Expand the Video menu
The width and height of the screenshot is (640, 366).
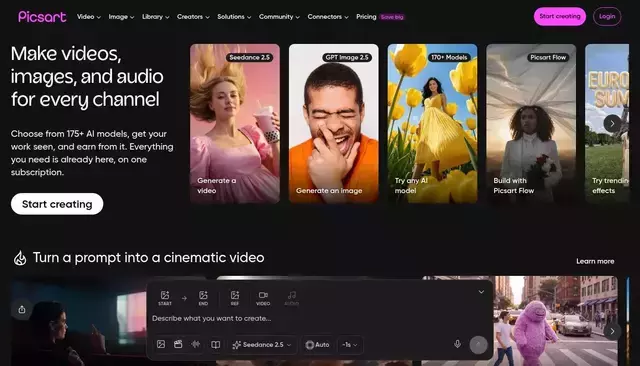(89, 17)
